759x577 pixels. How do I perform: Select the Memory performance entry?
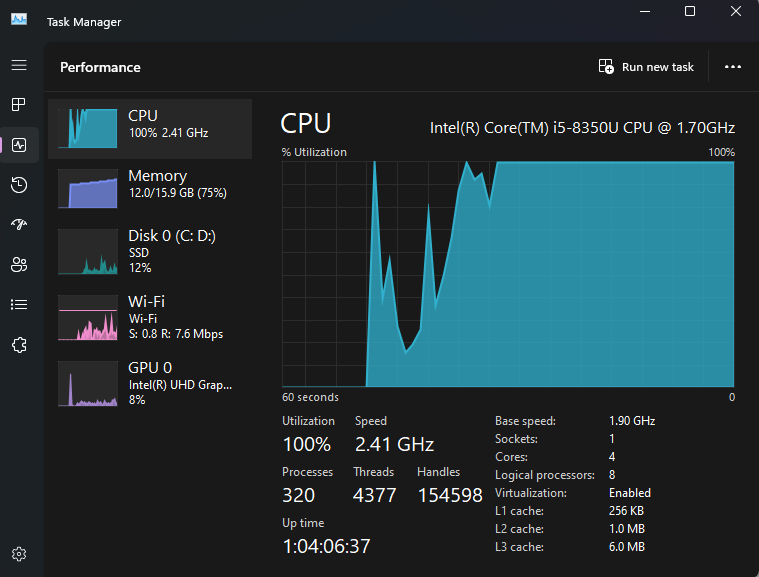(150, 188)
